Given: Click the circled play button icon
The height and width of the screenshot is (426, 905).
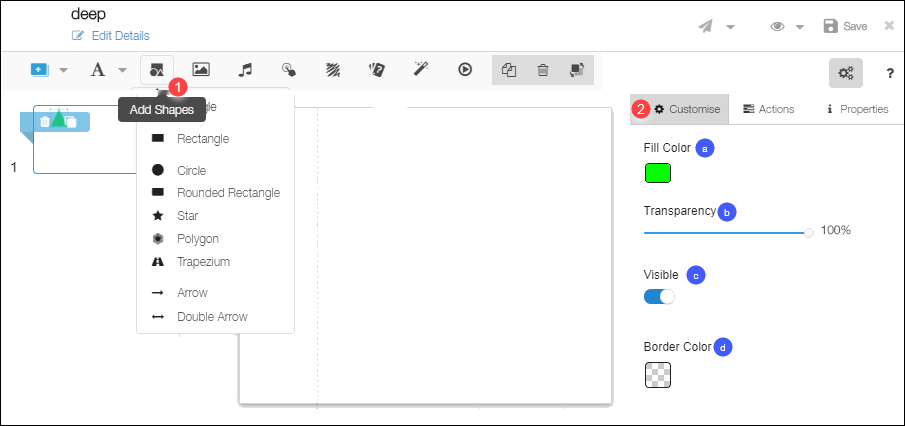Looking at the screenshot, I should tap(465, 70).
